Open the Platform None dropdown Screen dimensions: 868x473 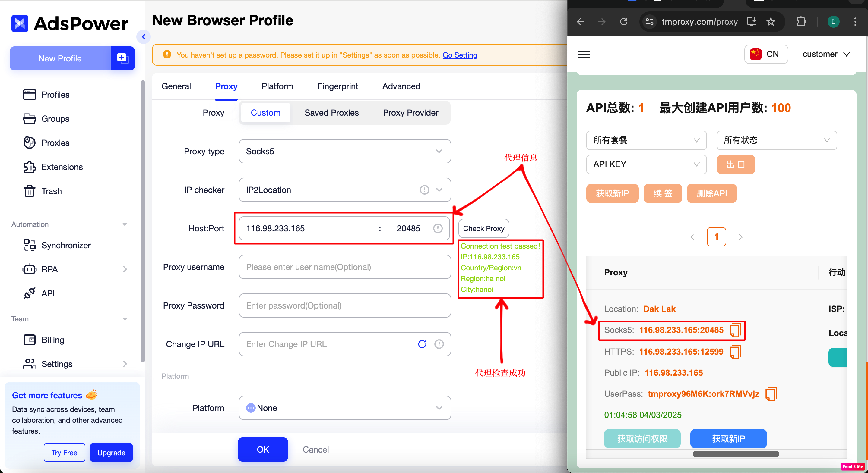[x=344, y=408]
